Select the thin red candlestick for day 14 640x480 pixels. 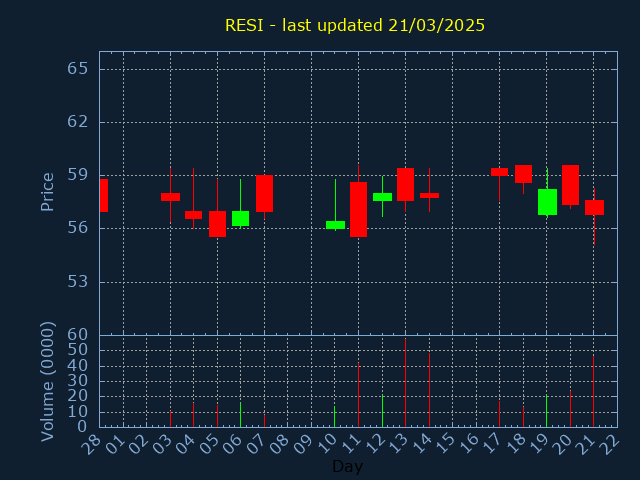click(429, 196)
